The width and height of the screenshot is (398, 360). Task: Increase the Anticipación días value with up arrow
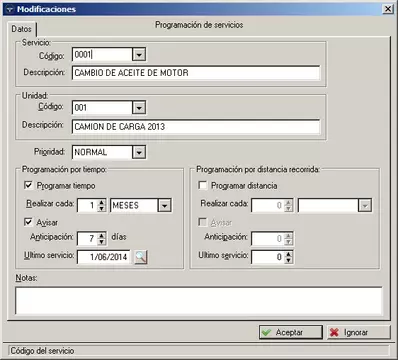[102, 235]
